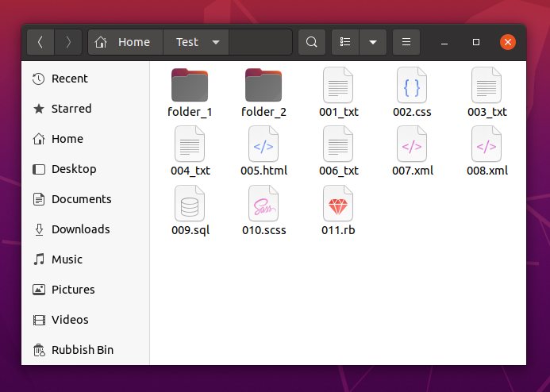Click the 002.css file name

pos(412,112)
